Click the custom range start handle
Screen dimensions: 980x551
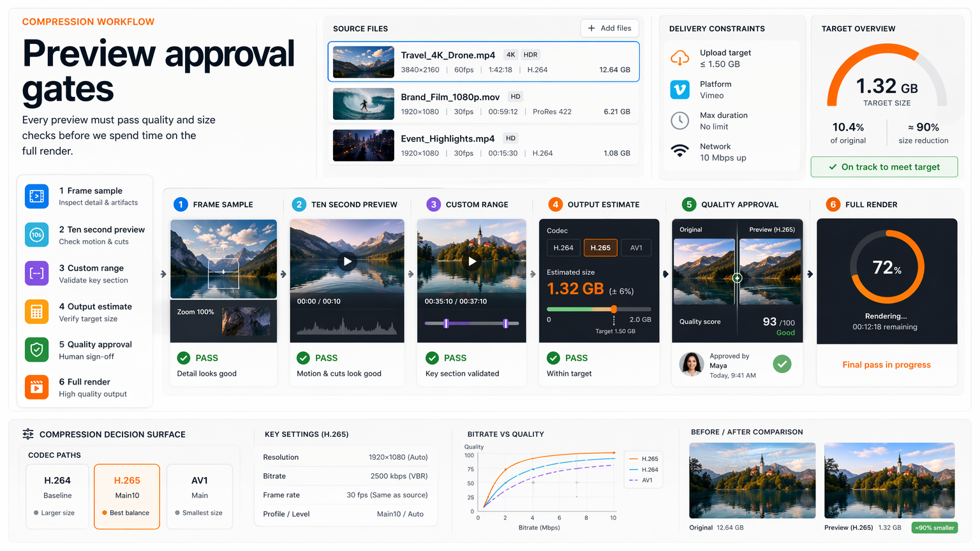446,323
